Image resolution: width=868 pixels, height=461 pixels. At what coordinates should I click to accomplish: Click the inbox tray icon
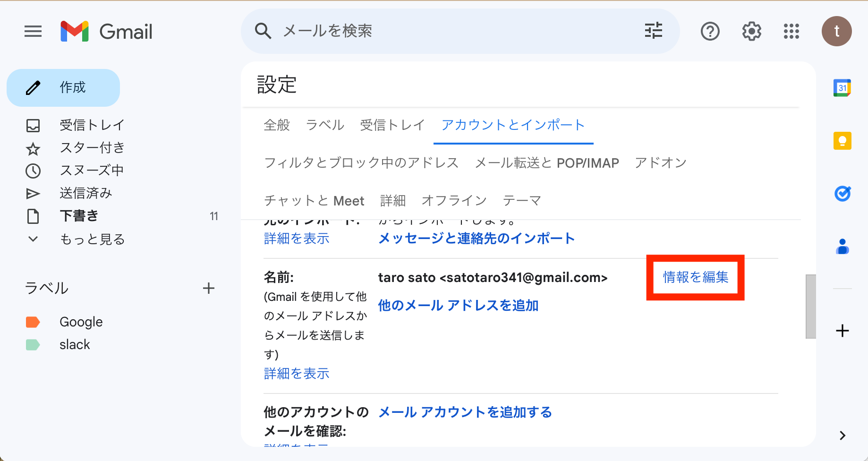(33, 126)
